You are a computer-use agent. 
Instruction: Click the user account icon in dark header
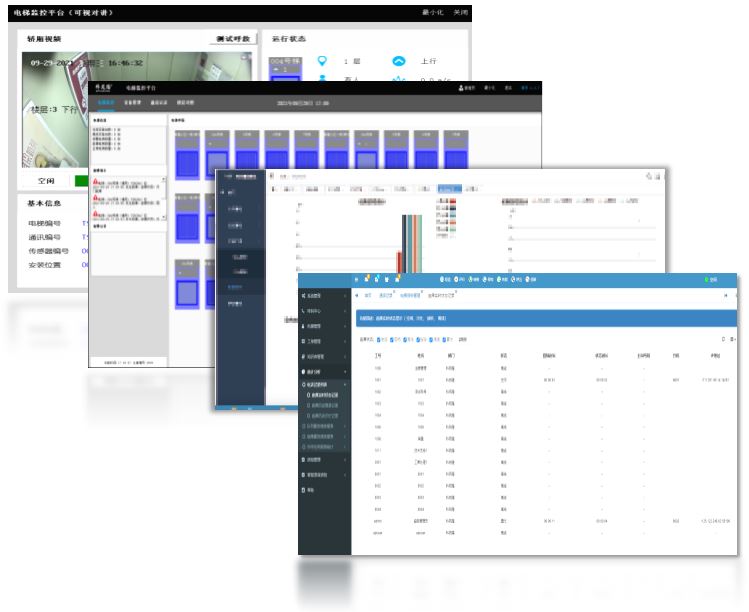tap(461, 88)
